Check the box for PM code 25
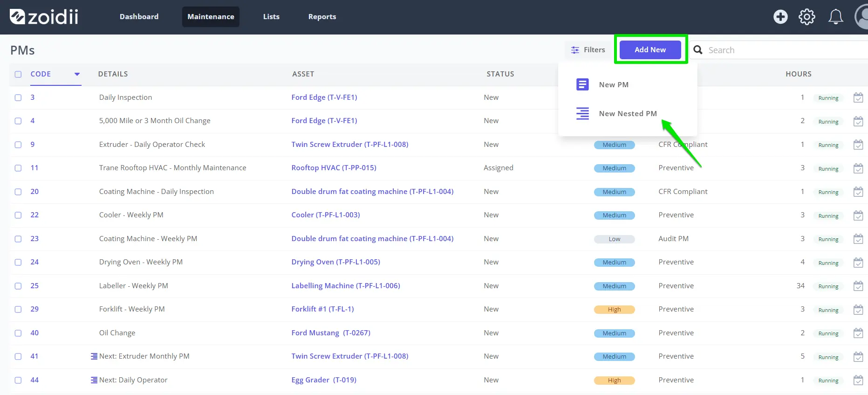 click(x=18, y=286)
